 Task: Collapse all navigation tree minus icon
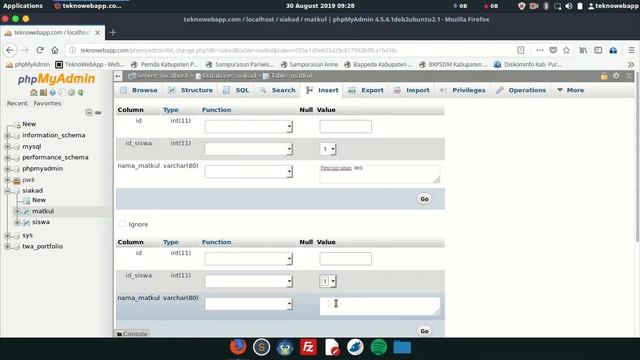89,112
